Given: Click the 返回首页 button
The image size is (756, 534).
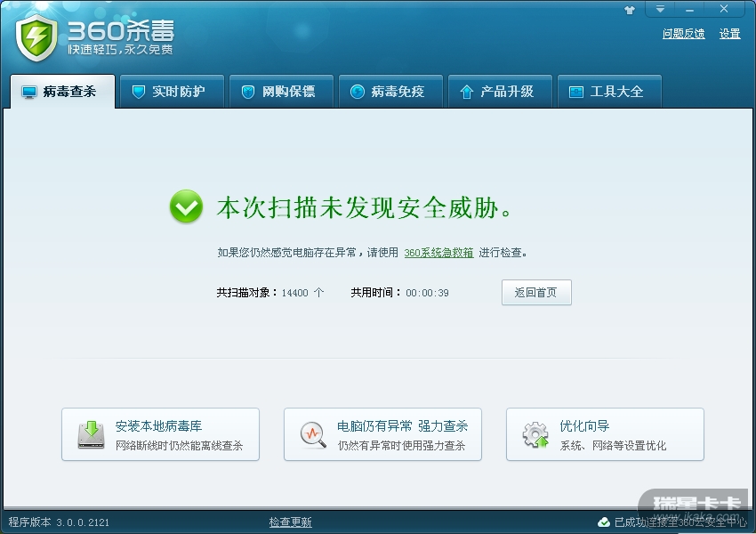Looking at the screenshot, I should (536, 292).
